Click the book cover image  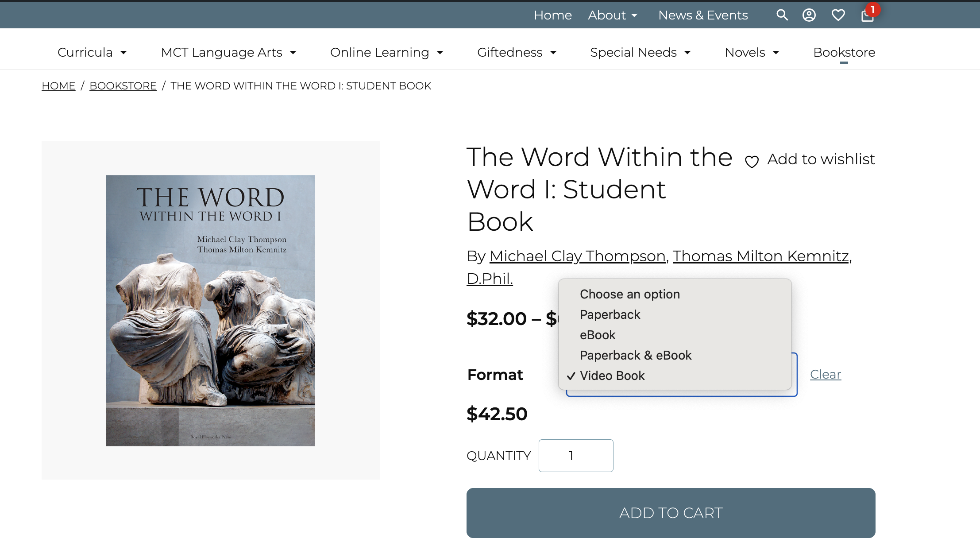[x=211, y=310]
